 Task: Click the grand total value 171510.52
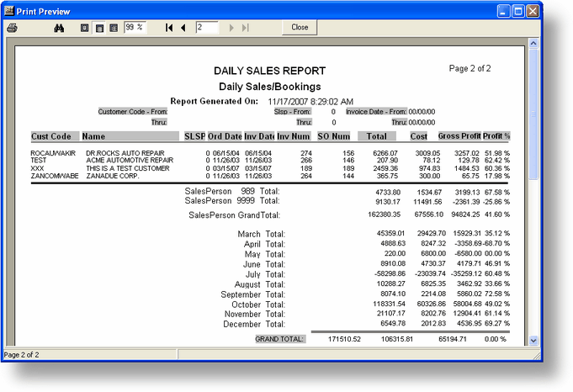click(x=344, y=339)
